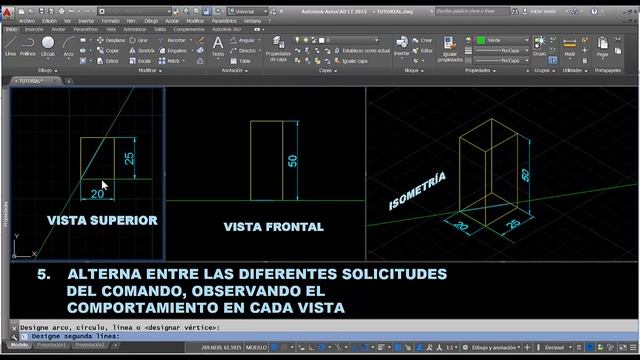Open the Ventana menu
The width and height of the screenshot is (640, 360).
(252, 21)
